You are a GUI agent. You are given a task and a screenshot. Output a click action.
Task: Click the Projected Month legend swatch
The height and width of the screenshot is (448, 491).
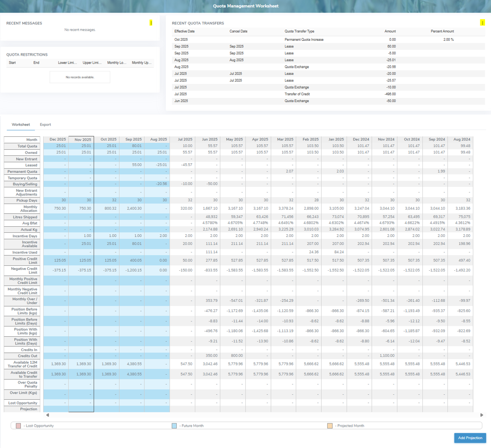click(330, 426)
